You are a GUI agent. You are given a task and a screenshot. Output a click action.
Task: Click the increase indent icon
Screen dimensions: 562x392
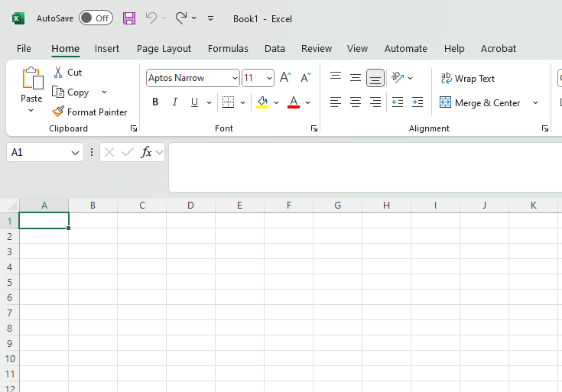pos(417,102)
